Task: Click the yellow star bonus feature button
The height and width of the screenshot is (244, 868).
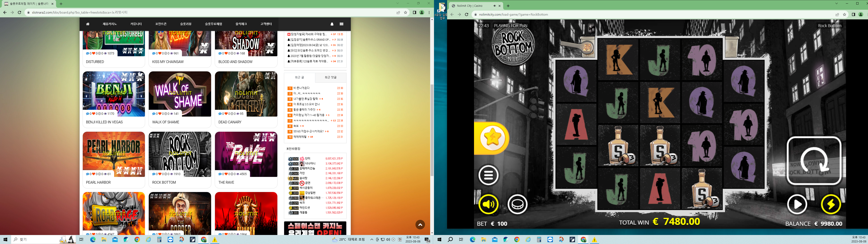Action: 492,138
